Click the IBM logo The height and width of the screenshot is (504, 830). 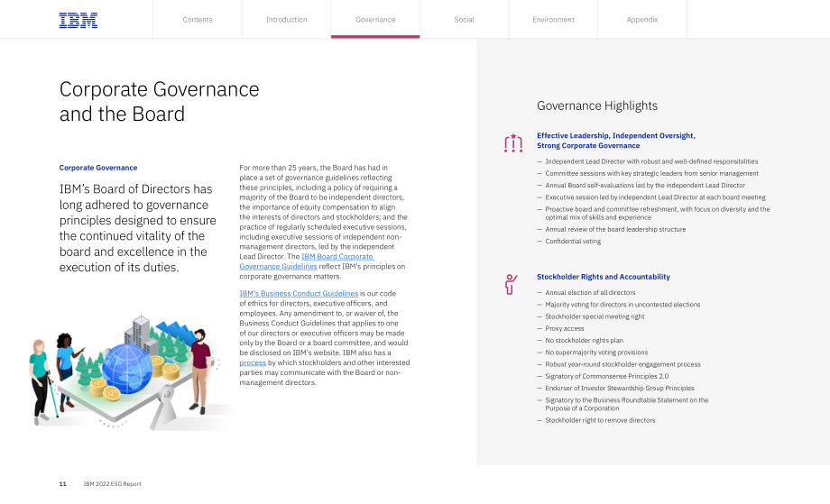78,20
